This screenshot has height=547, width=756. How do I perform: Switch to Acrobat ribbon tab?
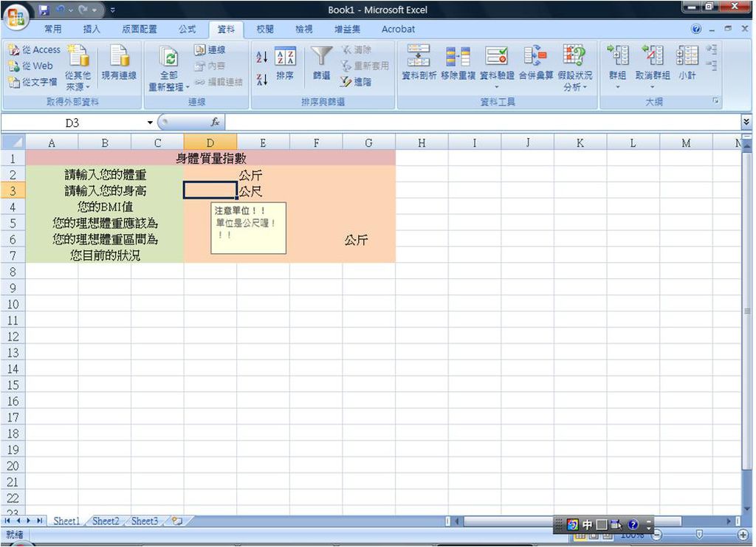pos(398,30)
